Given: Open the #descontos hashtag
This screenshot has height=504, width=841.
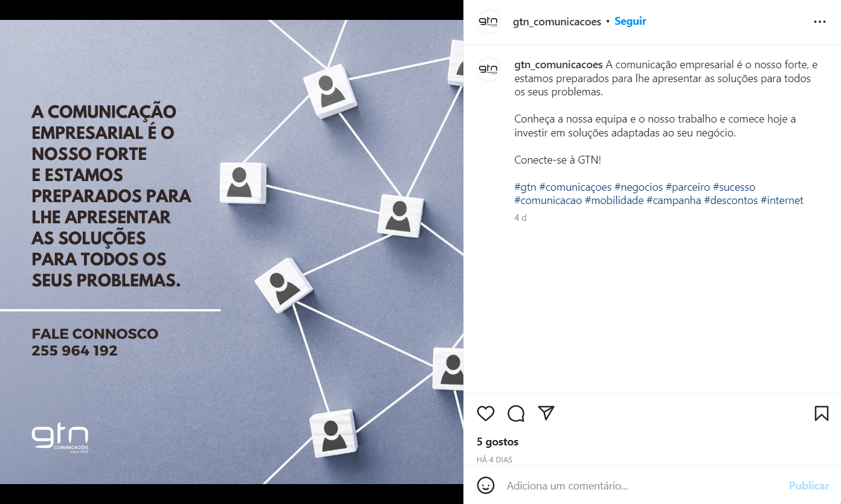Looking at the screenshot, I should [x=731, y=200].
